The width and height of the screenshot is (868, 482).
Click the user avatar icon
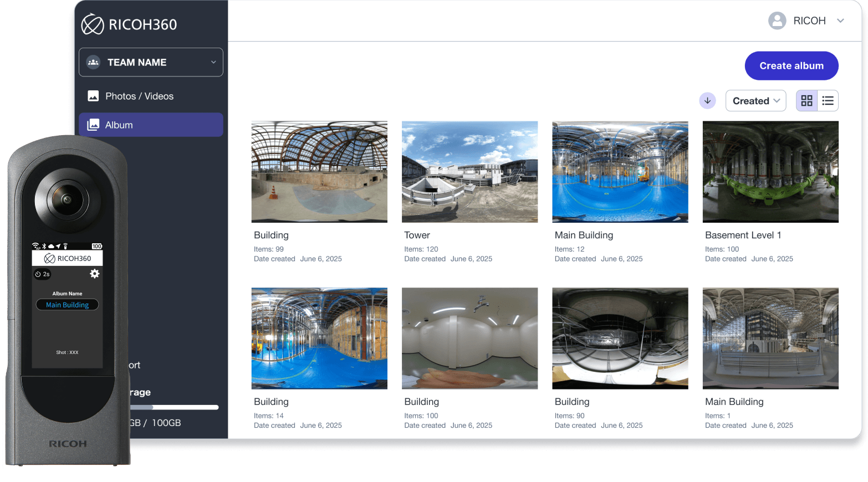pos(777,21)
